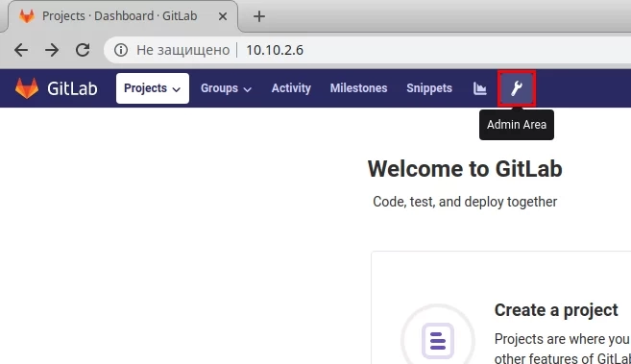Viewport: 631px width, 364px height.
Task: Open the Activity page
Action: click(x=291, y=88)
